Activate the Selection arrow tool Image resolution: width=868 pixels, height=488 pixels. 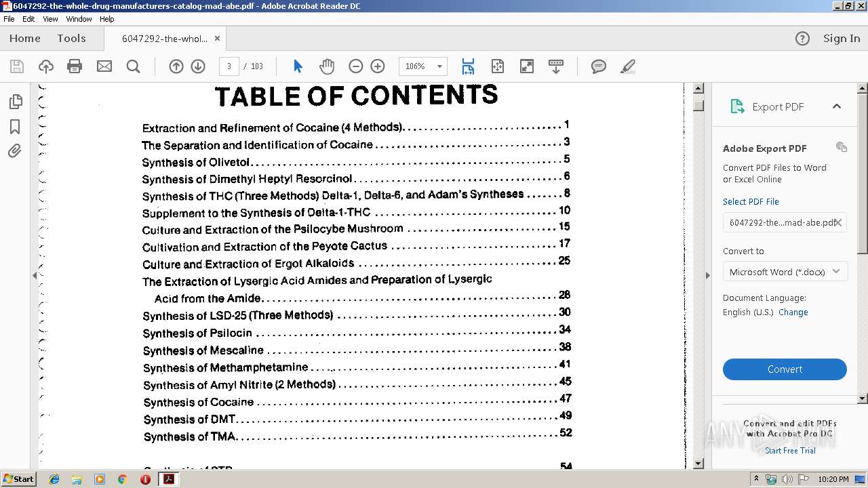[x=298, y=66]
